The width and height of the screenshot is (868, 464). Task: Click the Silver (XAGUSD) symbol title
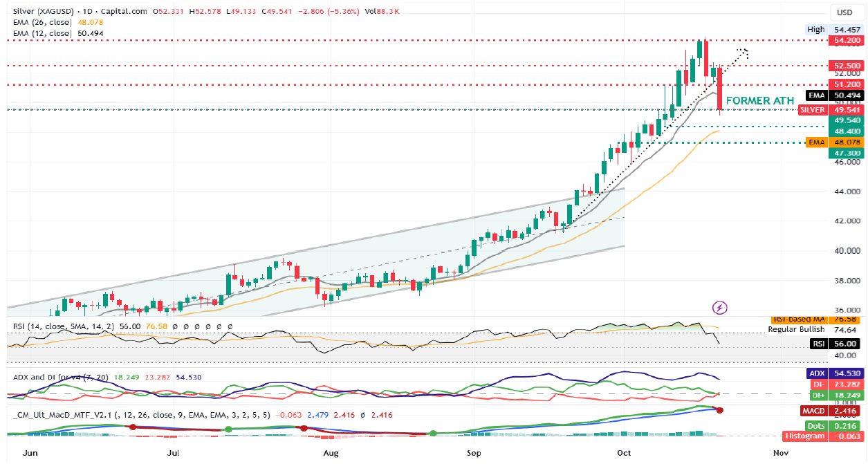point(42,12)
